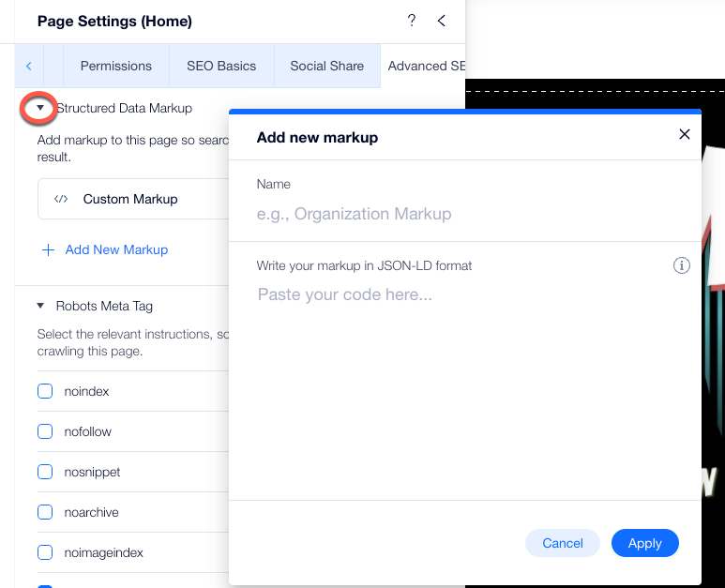Toggle the nosnippet checkbox

click(45, 472)
